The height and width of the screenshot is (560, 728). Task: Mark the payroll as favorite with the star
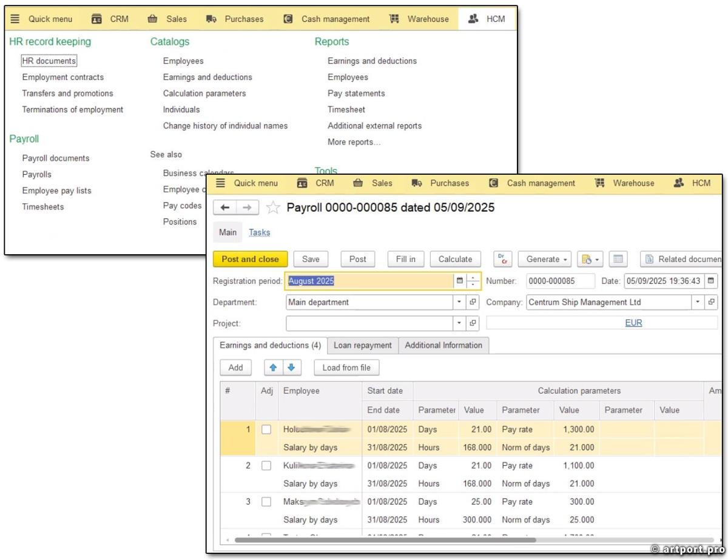(x=273, y=207)
